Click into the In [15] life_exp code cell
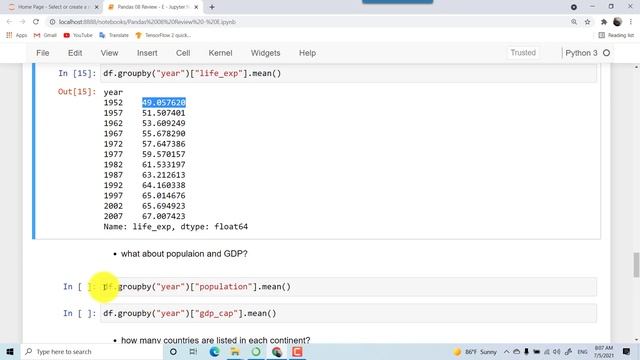Screen dimensions: 640x360 349,73
